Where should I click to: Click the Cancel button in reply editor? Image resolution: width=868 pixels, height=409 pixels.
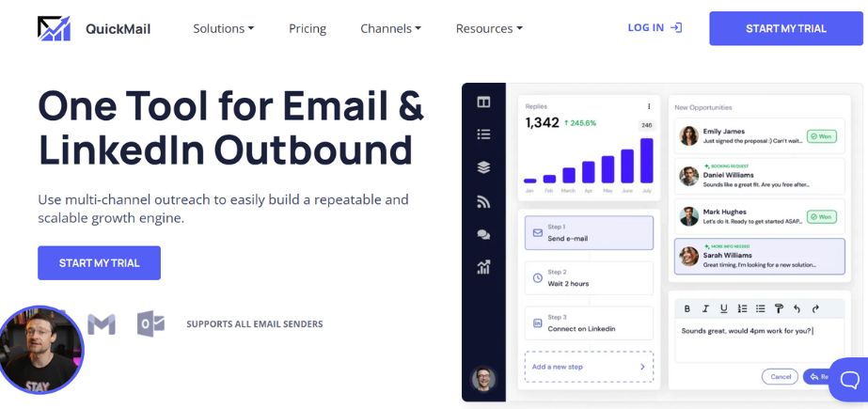(x=780, y=377)
